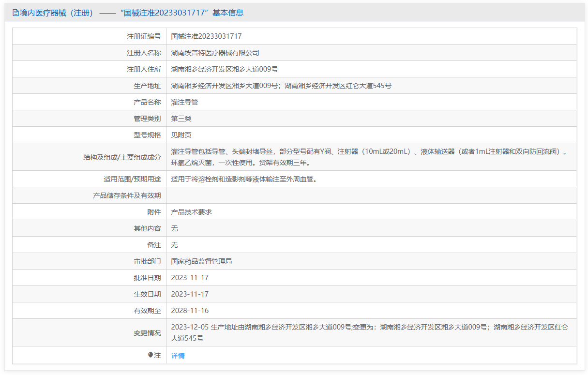Click the attachment value 产品技术要求

(x=192, y=212)
